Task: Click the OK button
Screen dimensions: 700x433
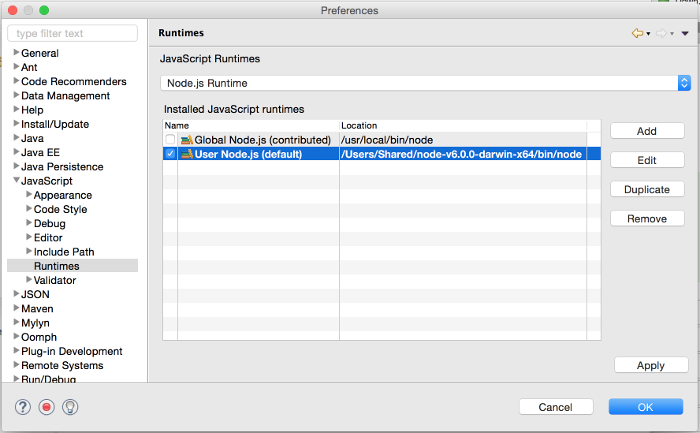Action: [x=646, y=407]
